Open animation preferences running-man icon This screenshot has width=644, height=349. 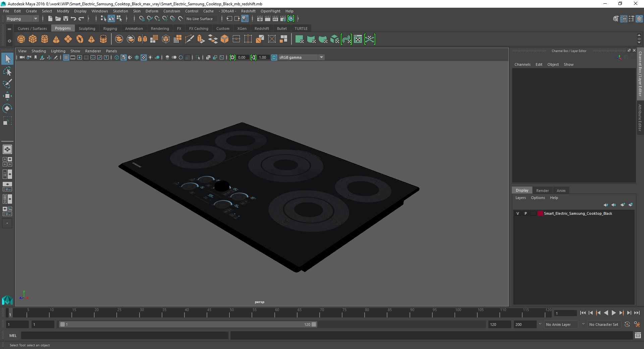point(637,325)
